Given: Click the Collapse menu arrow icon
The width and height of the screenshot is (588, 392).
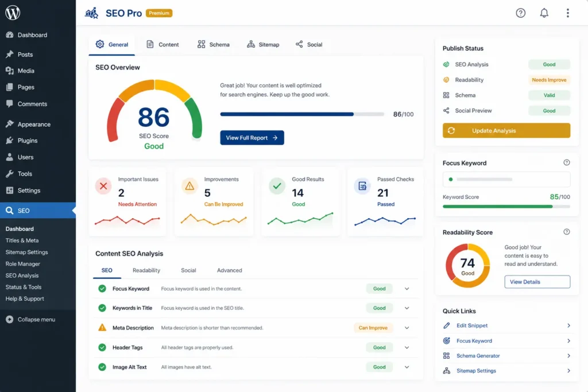Looking at the screenshot, I should pos(10,319).
